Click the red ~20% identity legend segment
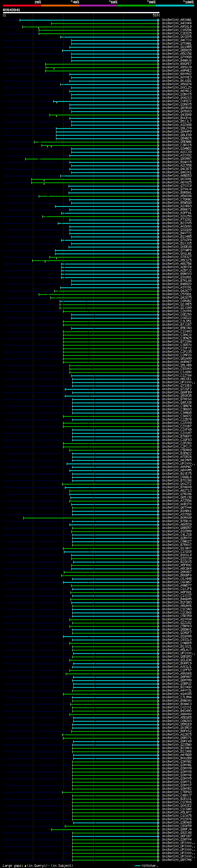 pyautogui.click(x=22, y=6)
